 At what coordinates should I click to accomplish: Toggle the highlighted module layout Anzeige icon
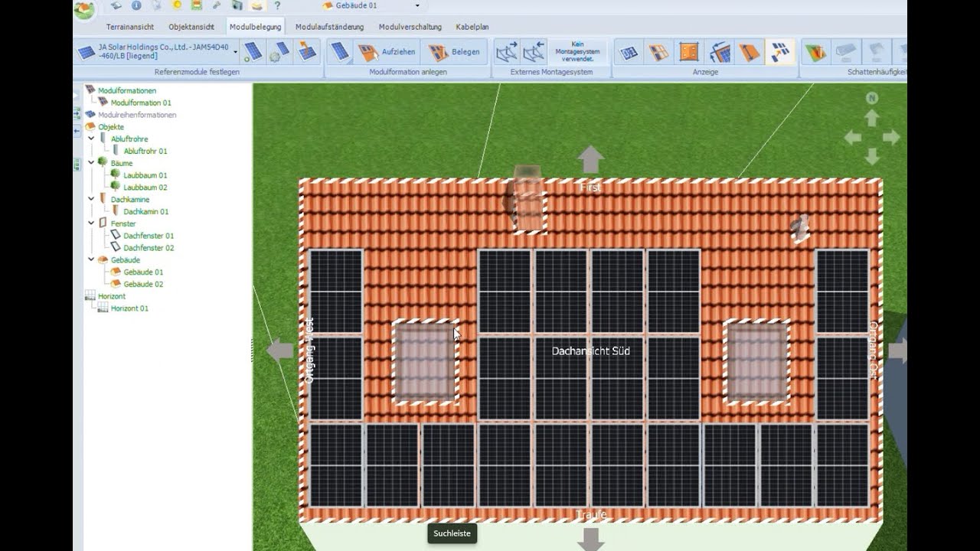(x=780, y=52)
